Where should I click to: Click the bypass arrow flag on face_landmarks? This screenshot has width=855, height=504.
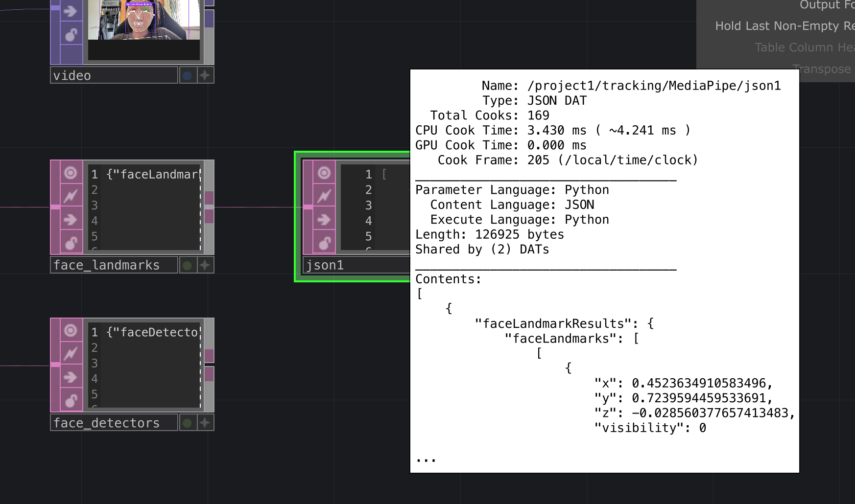coord(71,219)
